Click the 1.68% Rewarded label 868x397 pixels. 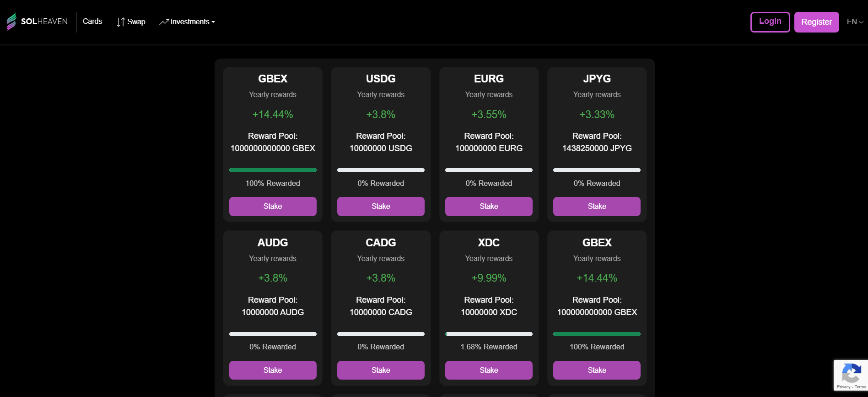tap(489, 347)
